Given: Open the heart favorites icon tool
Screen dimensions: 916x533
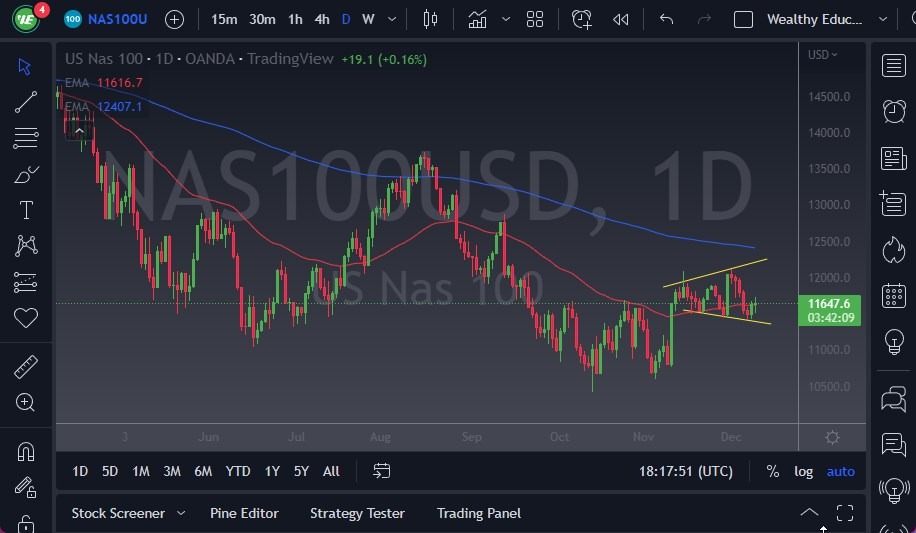Looking at the screenshot, I should point(26,318).
